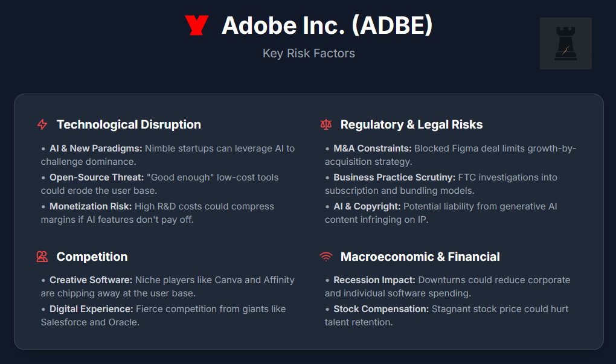Image resolution: width=616 pixels, height=364 pixels.
Task: Click the Monetization Risk bullet label
Action: (x=89, y=206)
